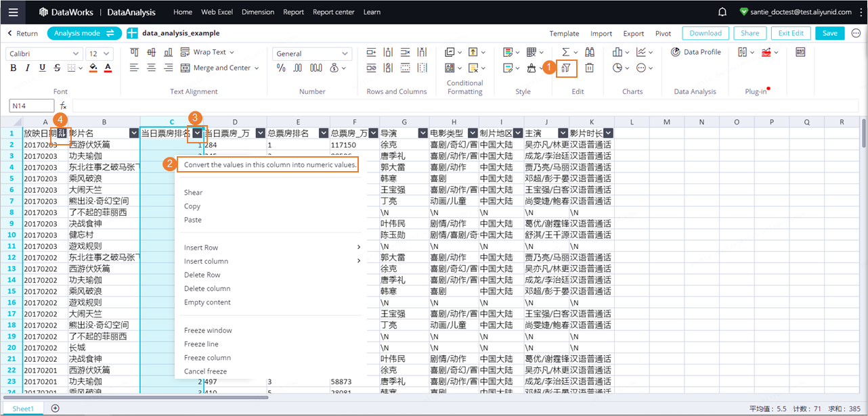Click the formula bar input field
This screenshot has height=416, width=868.
pyautogui.click(x=465, y=106)
